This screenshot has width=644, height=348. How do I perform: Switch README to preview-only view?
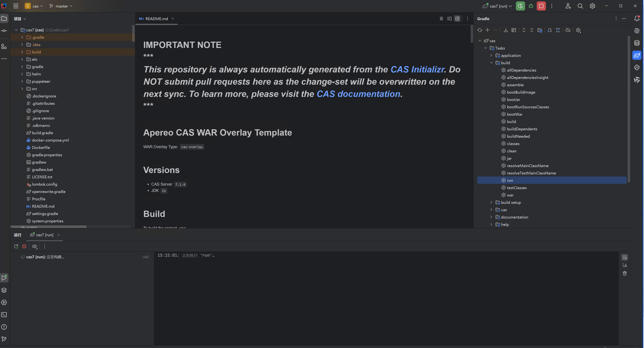[457, 19]
